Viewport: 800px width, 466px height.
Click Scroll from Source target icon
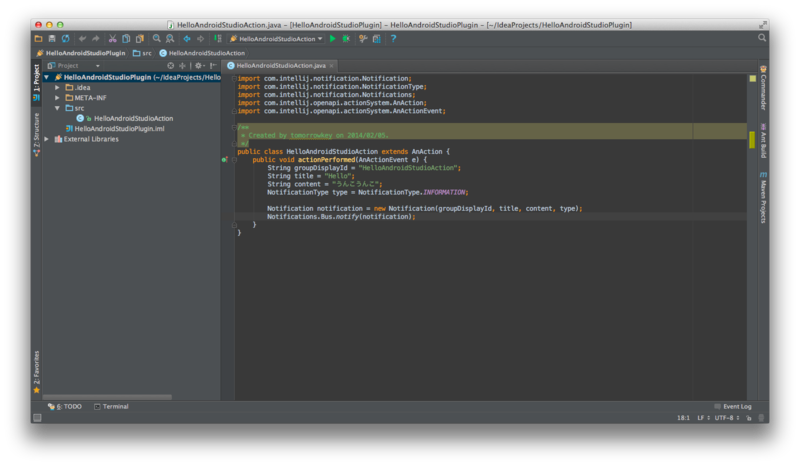[170, 66]
